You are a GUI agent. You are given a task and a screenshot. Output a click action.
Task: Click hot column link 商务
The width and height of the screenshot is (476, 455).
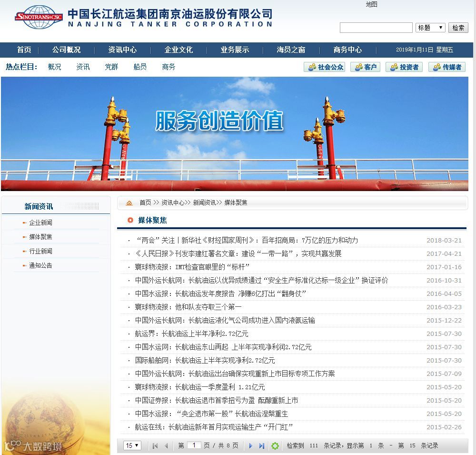[x=169, y=67]
